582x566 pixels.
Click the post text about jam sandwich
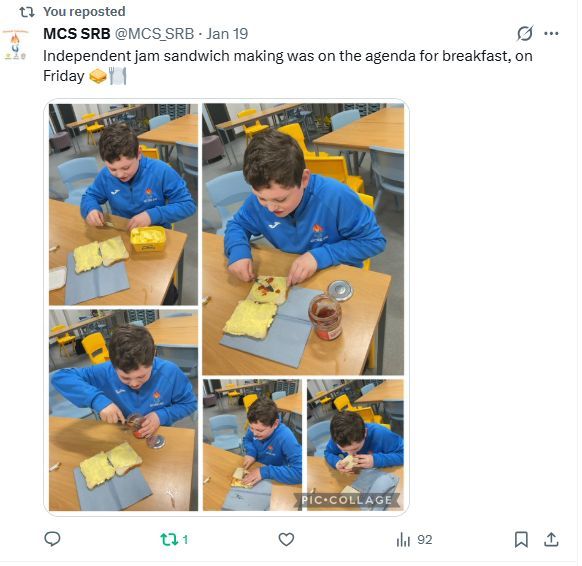pos(288,66)
